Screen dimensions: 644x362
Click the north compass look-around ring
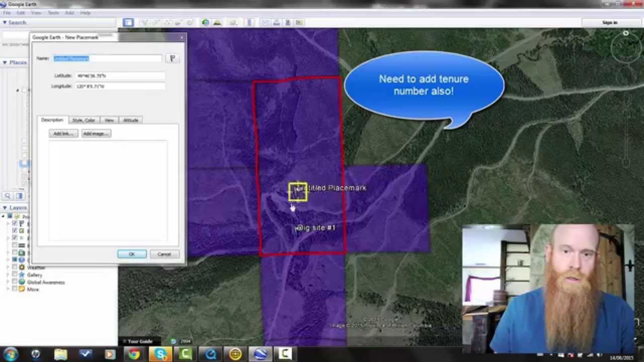[626, 49]
